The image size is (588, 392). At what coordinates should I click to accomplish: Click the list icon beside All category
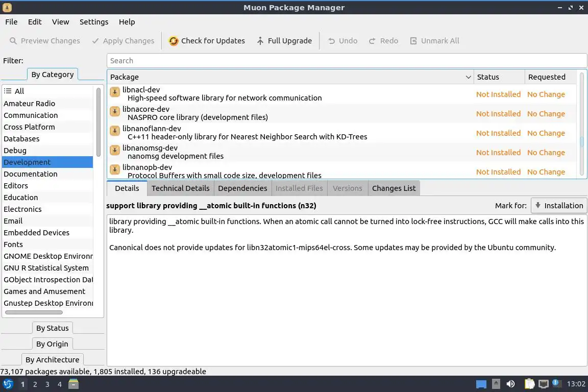coord(8,91)
